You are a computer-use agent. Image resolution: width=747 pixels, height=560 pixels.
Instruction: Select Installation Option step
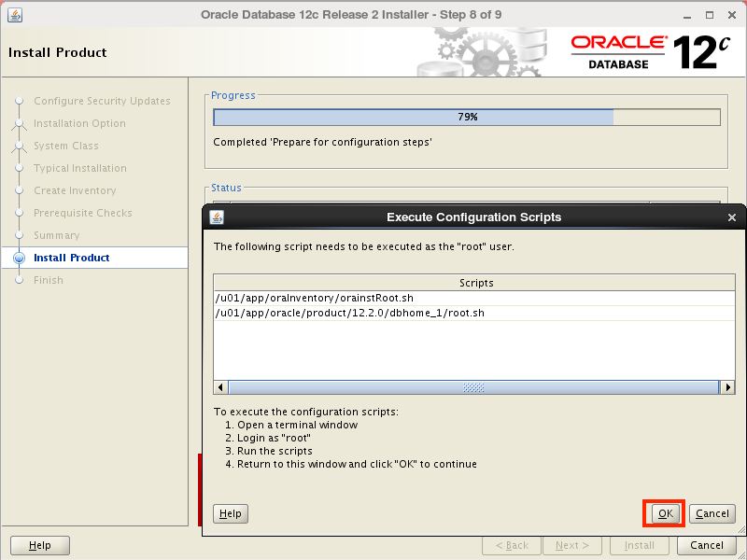pyautogui.click(x=79, y=123)
